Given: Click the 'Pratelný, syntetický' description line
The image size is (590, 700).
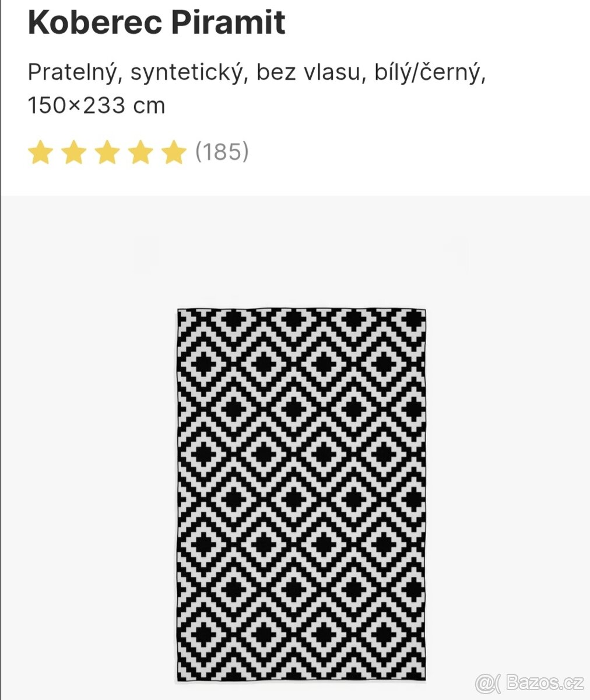Looking at the screenshot, I should click(x=134, y=73).
